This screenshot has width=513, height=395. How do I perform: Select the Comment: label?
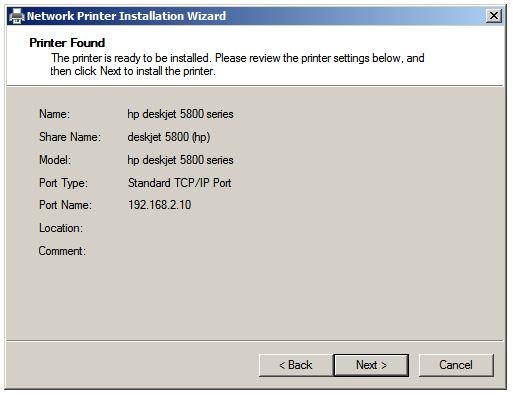pyautogui.click(x=62, y=251)
